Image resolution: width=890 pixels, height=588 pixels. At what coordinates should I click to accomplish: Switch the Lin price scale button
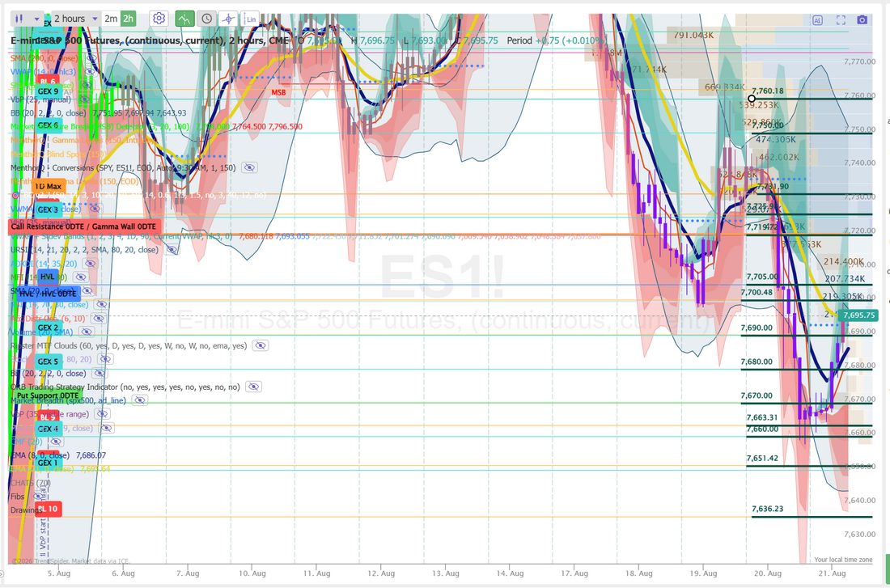(250, 19)
